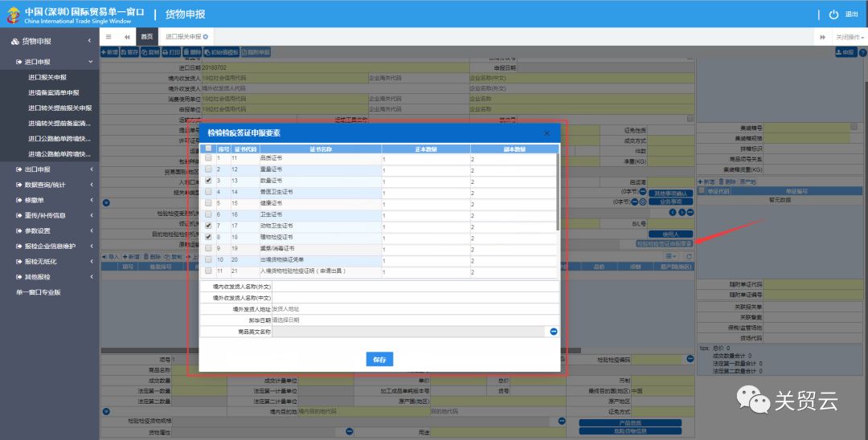This screenshot has width=868, height=440.
Task: Click the 境内收发货人名称(外文) input field
Action: click(x=416, y=287)
